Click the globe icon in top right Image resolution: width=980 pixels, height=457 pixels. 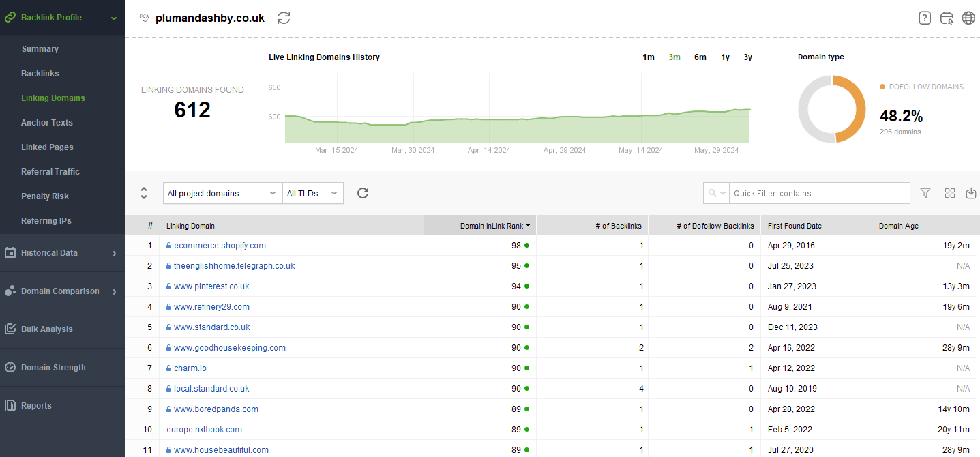pyautogui.click(x=968, y=18)
